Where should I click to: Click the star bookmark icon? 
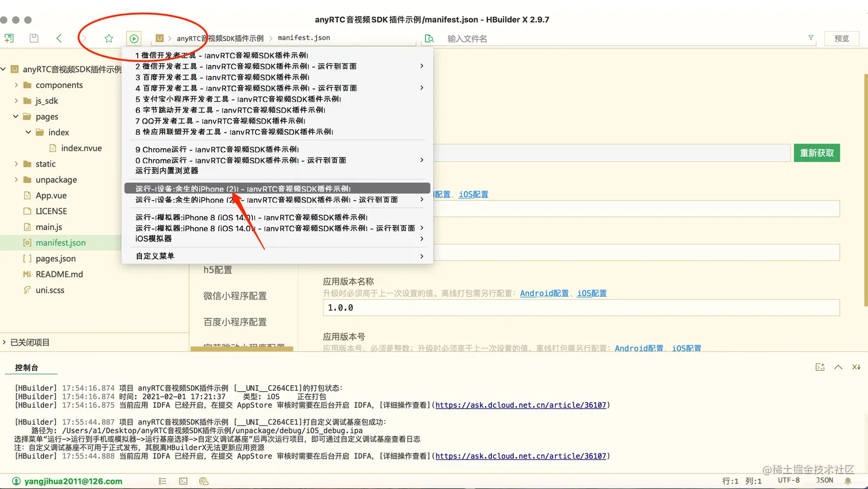109,38
